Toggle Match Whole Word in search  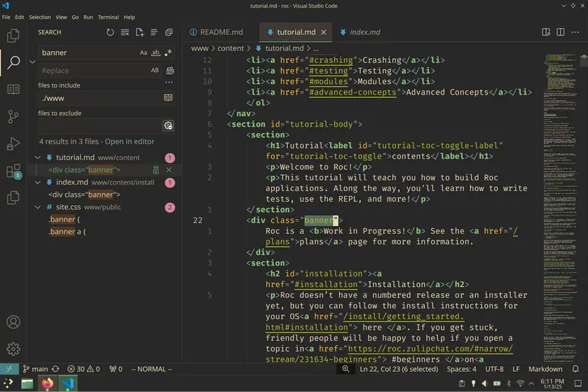tap(156, 52)
